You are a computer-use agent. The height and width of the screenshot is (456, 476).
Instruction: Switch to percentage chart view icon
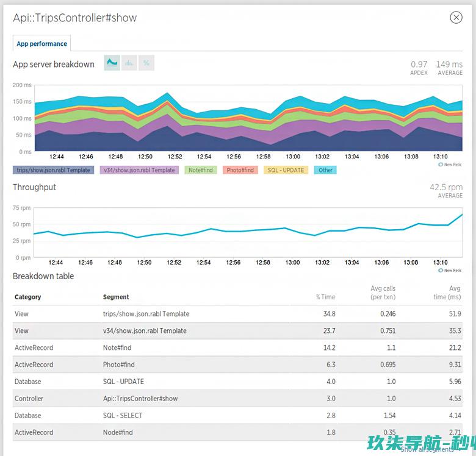click(146, 63)
